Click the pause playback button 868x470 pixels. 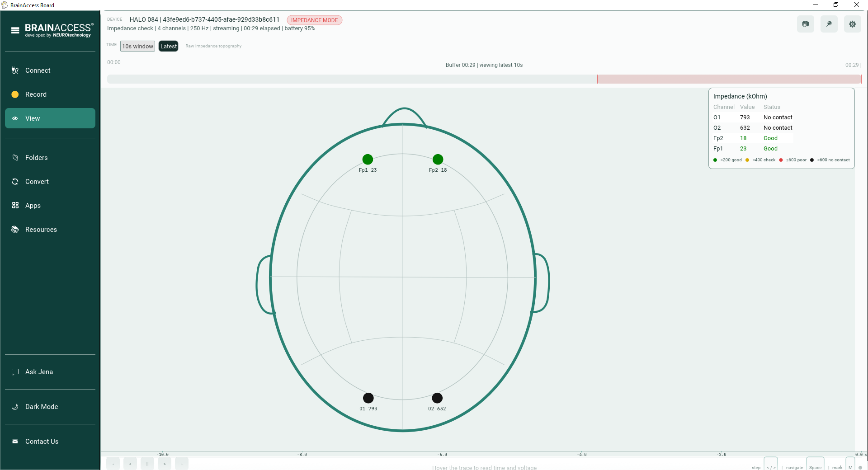[x=147, y=464]
